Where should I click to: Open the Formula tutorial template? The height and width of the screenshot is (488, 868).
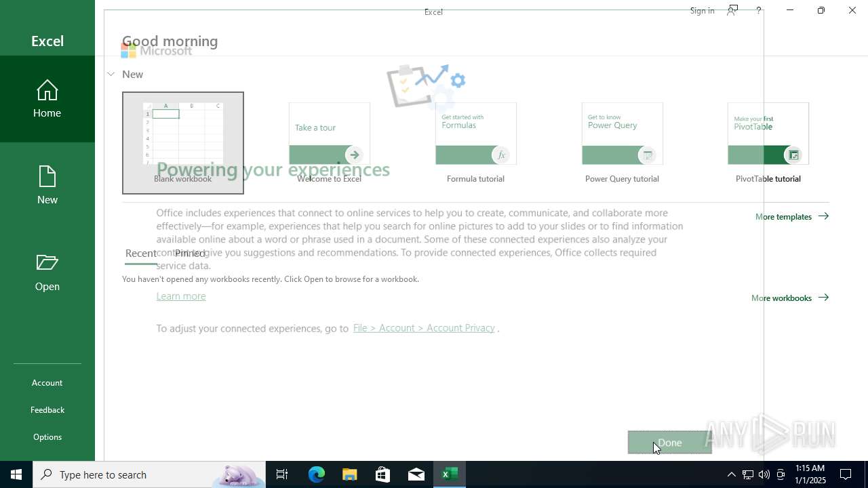click(x=476, y=143)
